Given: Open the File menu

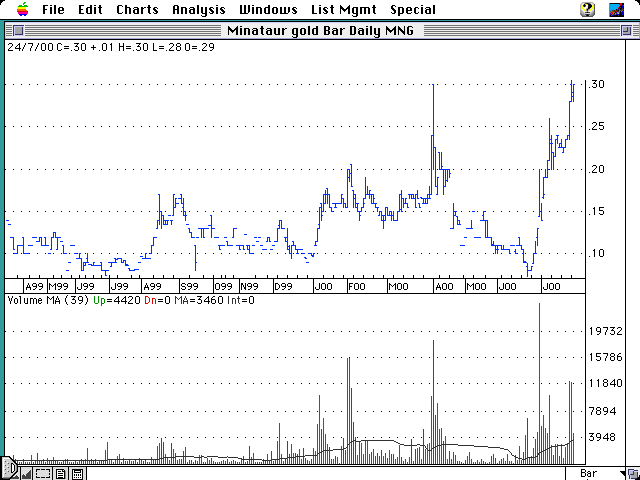Looking at the screenshot, I should (x=53, y=9).
